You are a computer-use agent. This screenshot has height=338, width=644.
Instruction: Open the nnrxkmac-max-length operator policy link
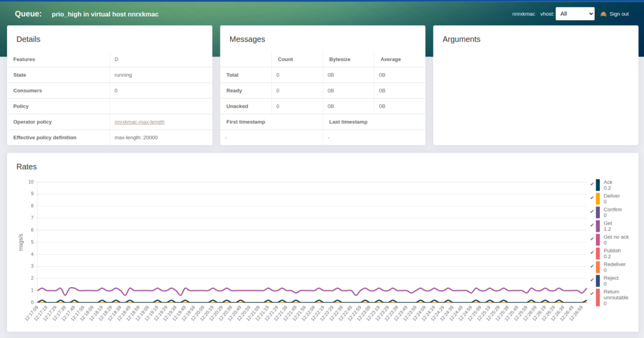(x=140, y=121)
